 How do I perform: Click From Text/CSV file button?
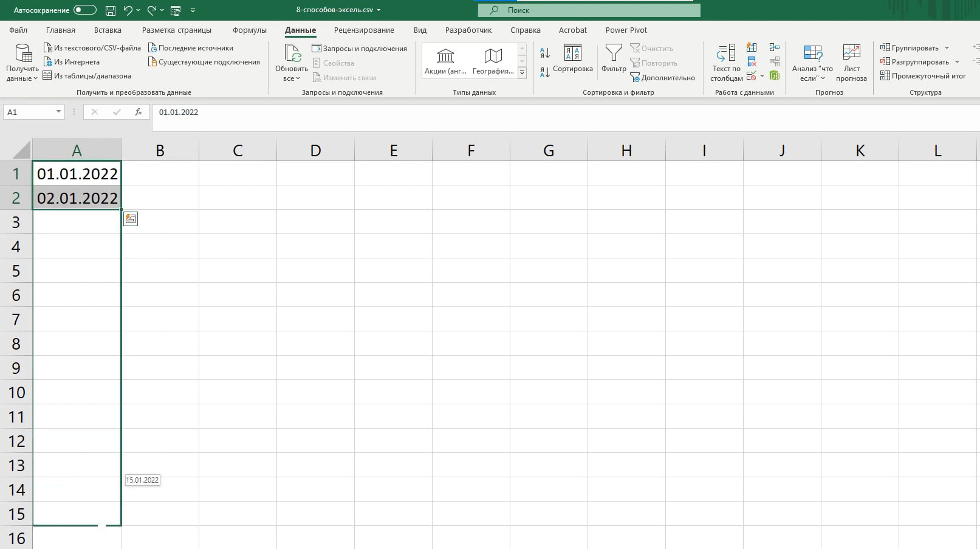coord(92,48)
